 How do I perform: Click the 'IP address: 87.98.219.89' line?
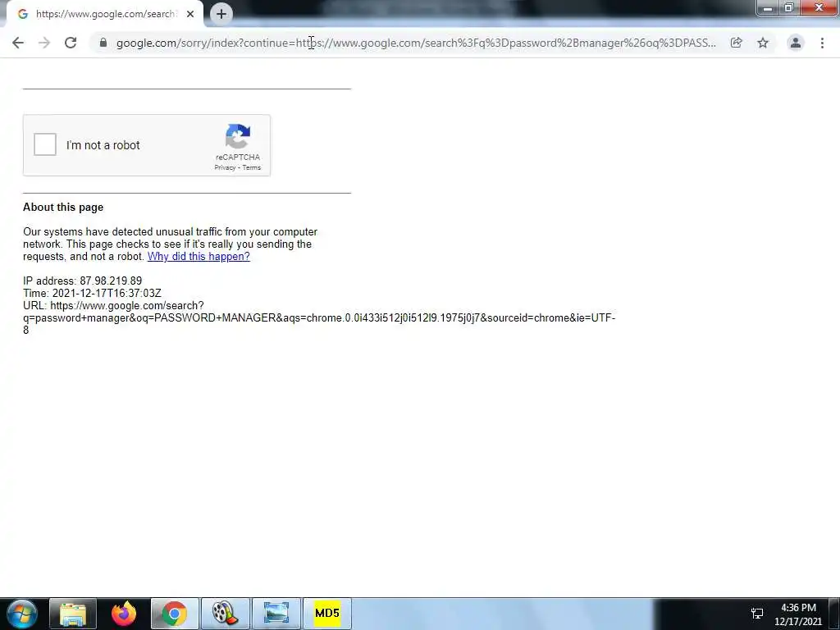(83, 281)
